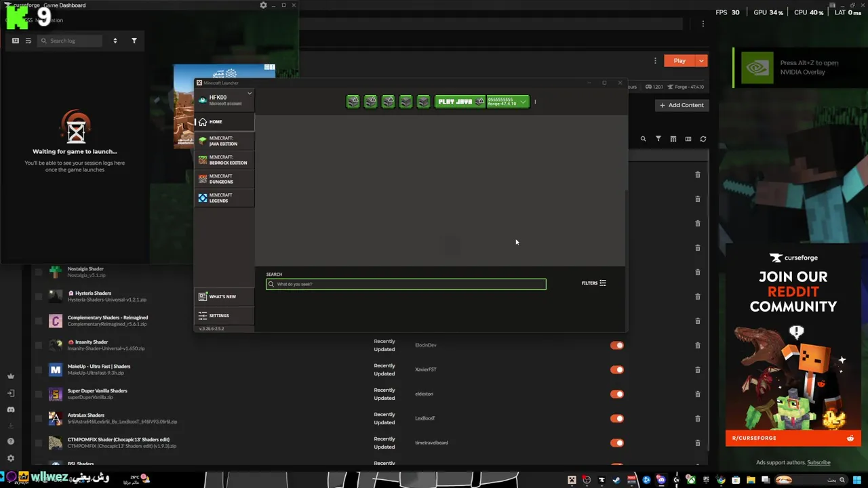Click the Subscribe link under the ad

[818, 463]
